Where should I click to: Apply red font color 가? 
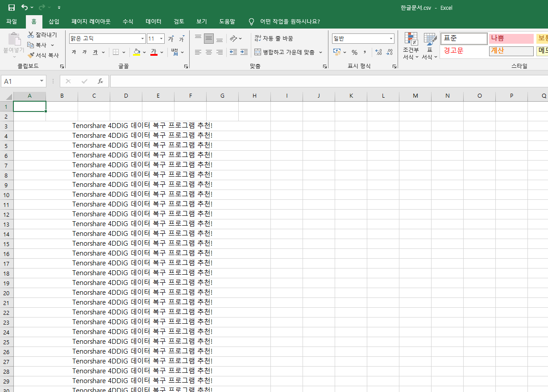tap(154, 52)
